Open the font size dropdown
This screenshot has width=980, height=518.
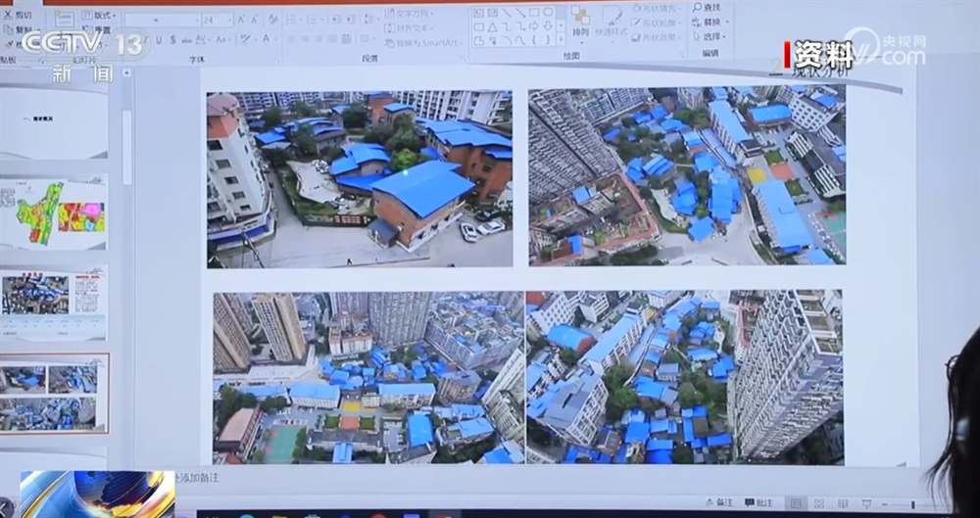click(230, 20)
